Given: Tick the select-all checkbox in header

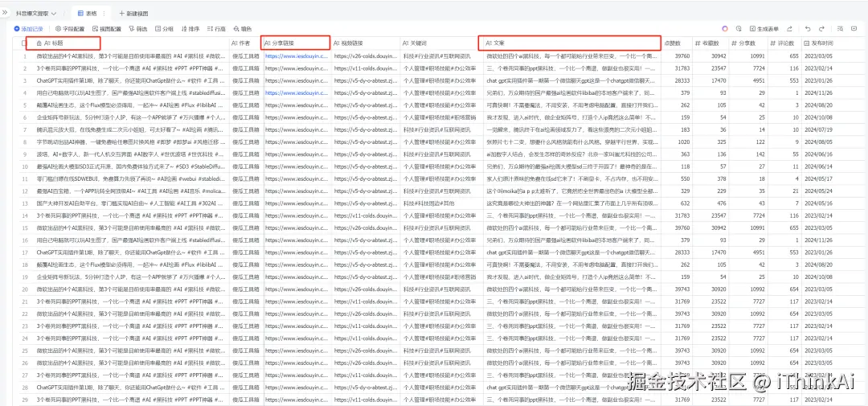Looking at the screenshot, I should coord(24,43).
